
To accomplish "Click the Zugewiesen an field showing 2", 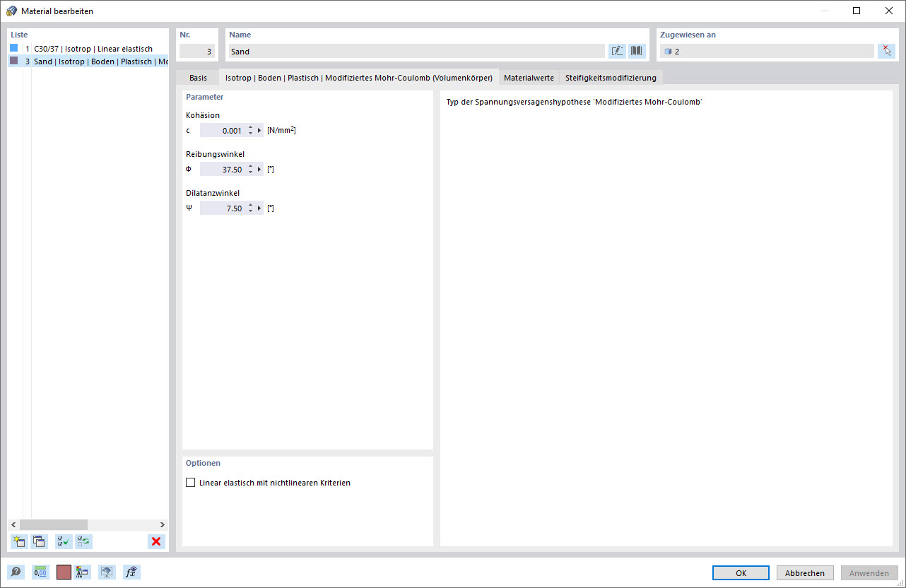I will tap(767, 51).
